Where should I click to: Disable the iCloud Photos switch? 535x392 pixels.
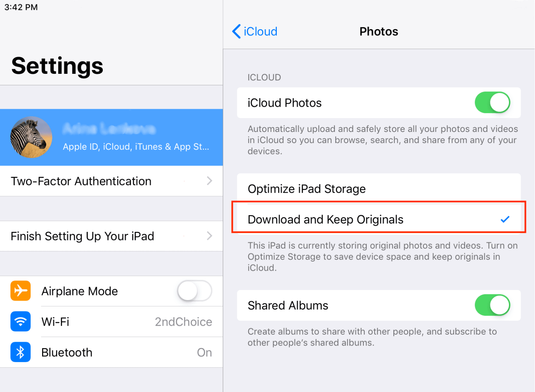pos(492,103)
